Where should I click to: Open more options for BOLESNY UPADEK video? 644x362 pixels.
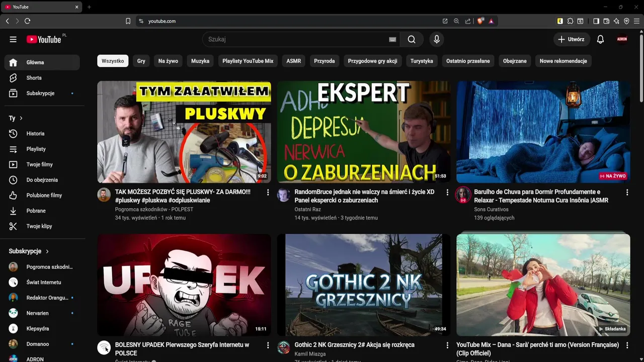268,345
